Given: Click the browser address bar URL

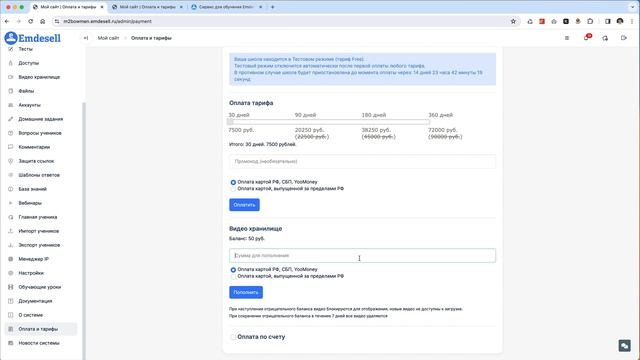Looking at the screenshot, I should click(107, 21).
